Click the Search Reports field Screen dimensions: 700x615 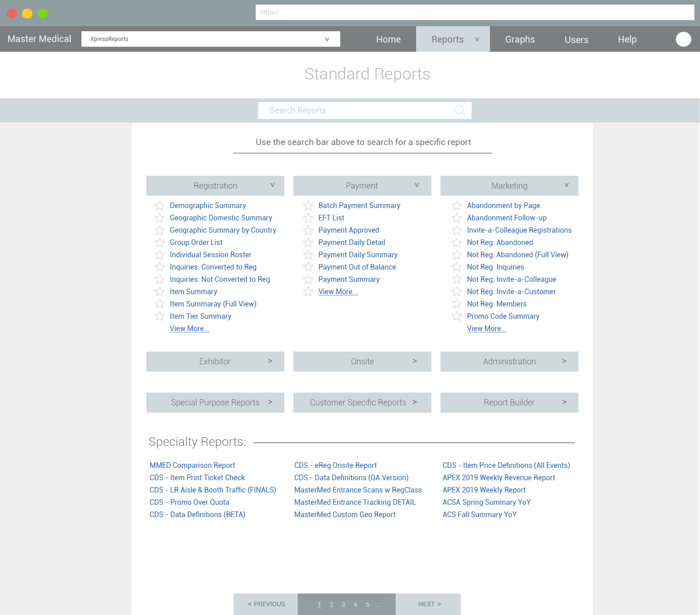365,110
